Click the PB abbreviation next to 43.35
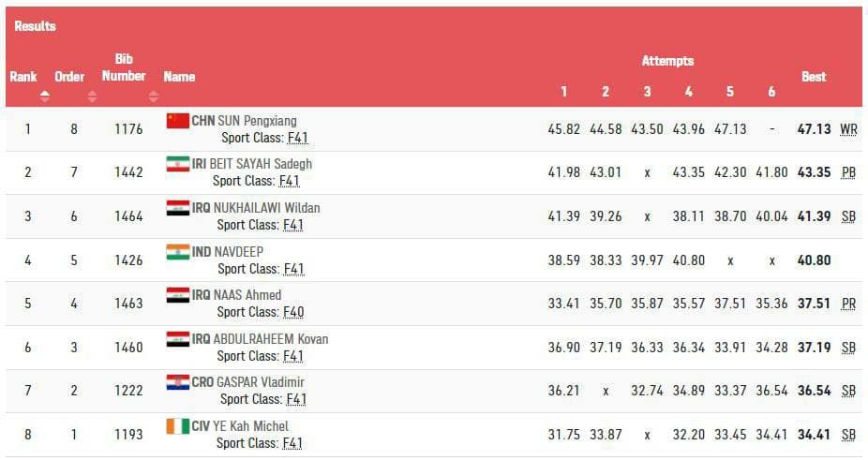Screen dimensions: 868x460 point(848,173)
